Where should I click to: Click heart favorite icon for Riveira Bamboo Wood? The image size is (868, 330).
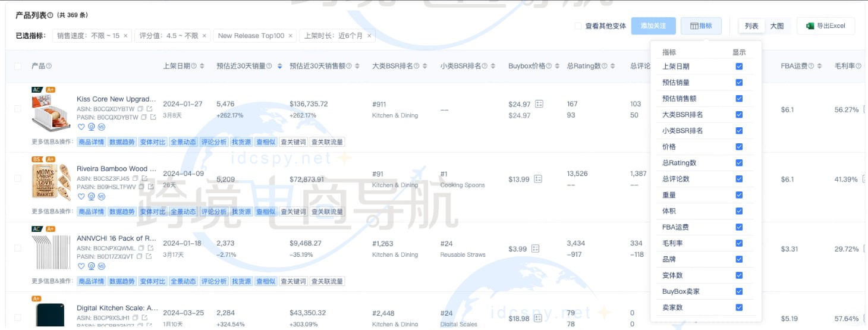pos(81,196)
